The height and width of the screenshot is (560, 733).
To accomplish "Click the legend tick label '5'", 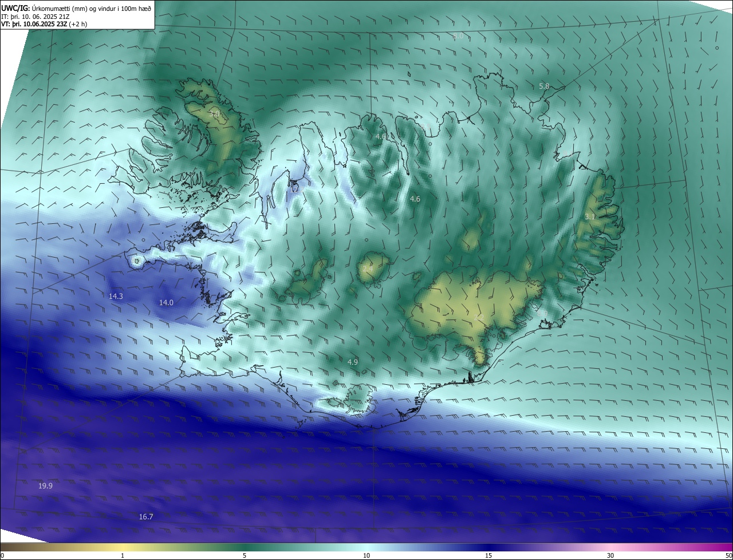I will click(x=245, y=556).
